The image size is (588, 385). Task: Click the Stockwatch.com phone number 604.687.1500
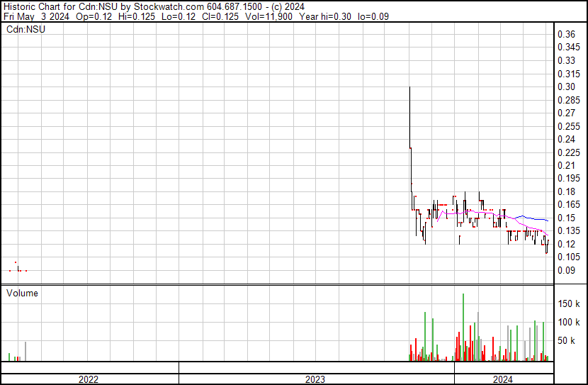pyautogui.click(x=234, y=6)
